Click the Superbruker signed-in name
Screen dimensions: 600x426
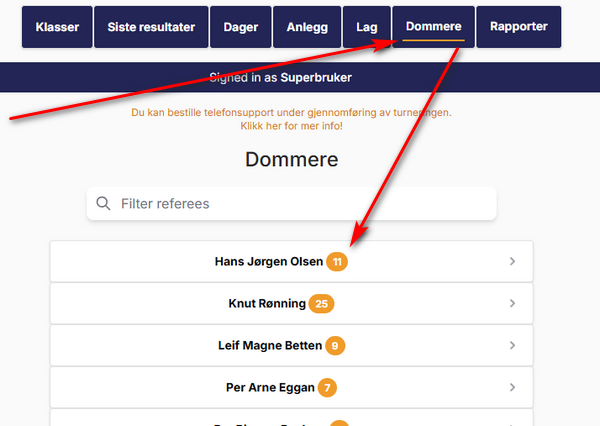316,78
